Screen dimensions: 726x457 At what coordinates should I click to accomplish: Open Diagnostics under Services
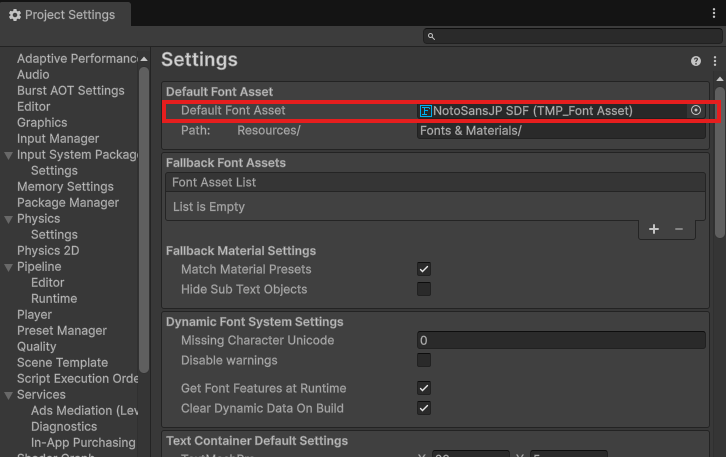pyautogui.click(x=64, y=426)
